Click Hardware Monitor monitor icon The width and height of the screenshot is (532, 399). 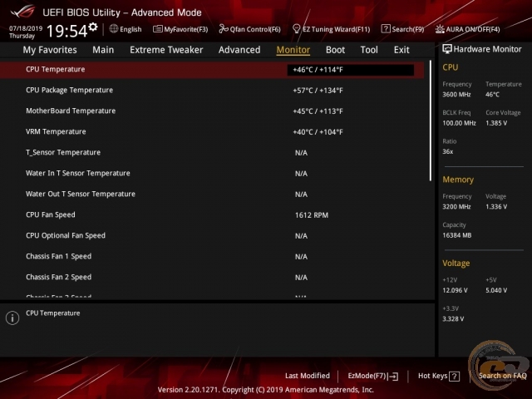447,49
